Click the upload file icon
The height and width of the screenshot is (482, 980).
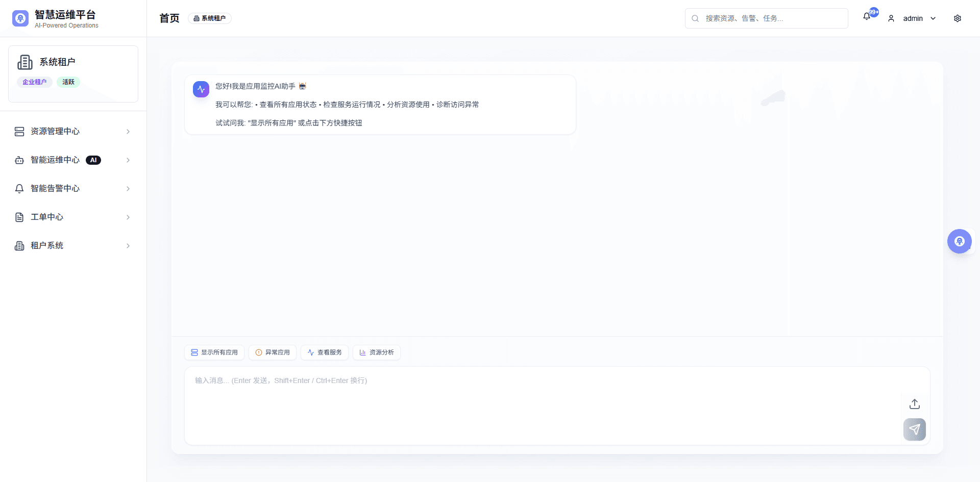click(x=915, y=404)
